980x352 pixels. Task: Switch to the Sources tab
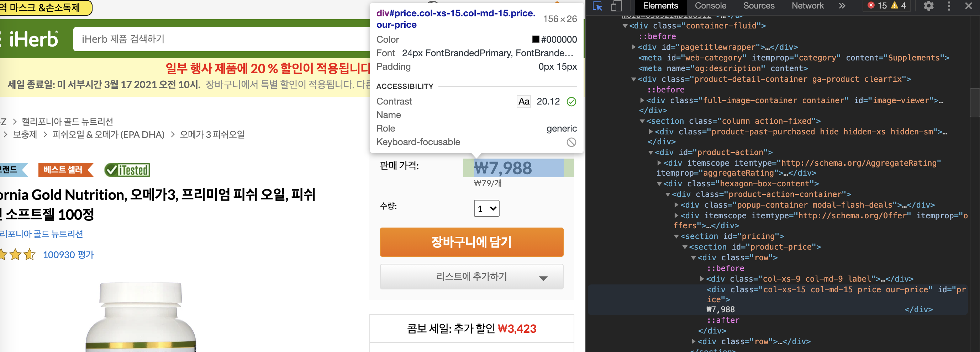point(759,6)
